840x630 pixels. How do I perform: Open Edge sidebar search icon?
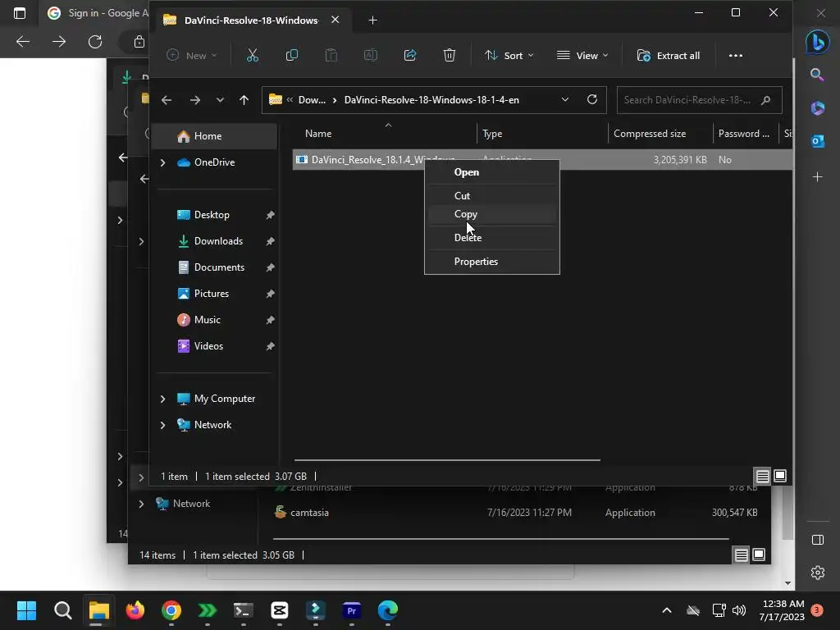point(817,75)
